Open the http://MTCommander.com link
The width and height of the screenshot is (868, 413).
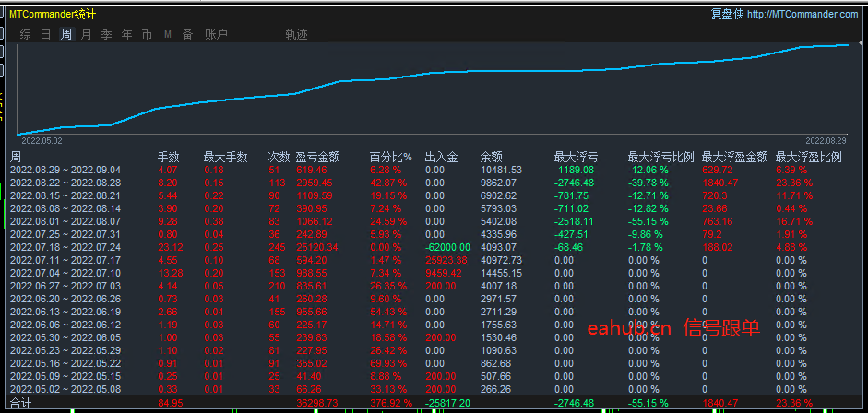click(803, 15)
